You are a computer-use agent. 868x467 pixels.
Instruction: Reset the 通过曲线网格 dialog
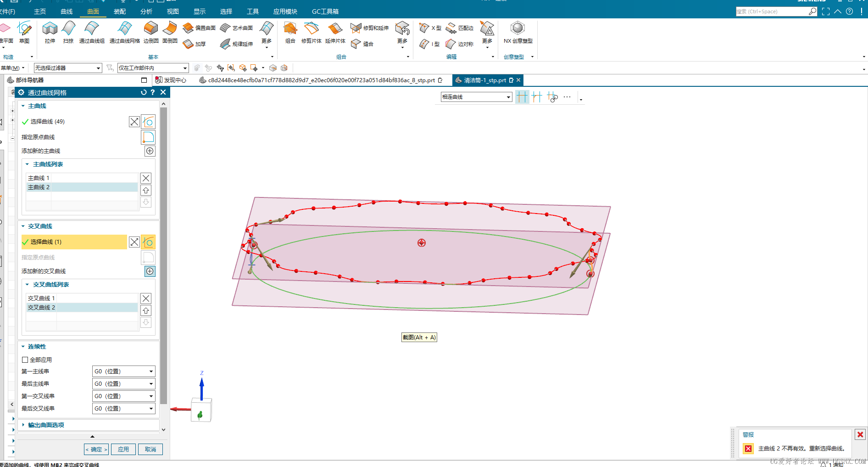(144, 92)
